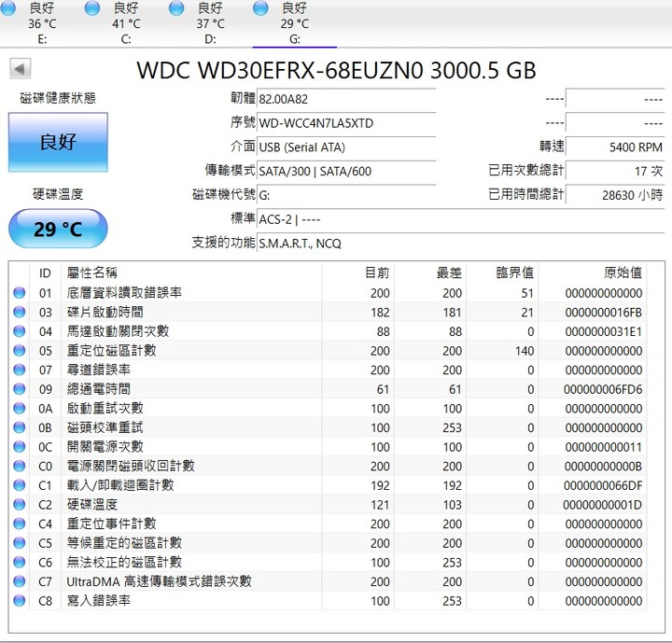Click the transfer mode field SATA/300 | SATA/600
This screenshot has width=672, height=643.
pyautogui.click(x=346, y=171)
